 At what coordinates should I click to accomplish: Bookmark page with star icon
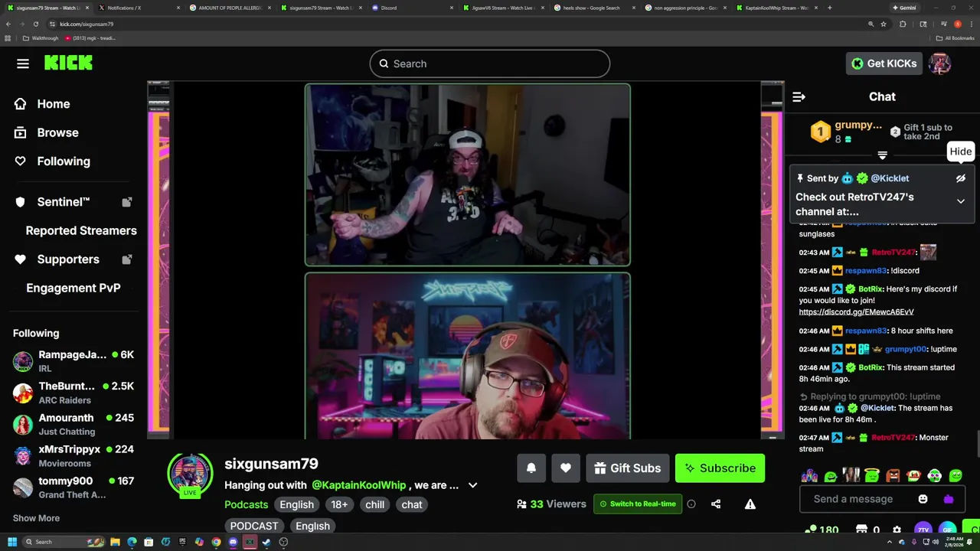click(x=884, y=24)
